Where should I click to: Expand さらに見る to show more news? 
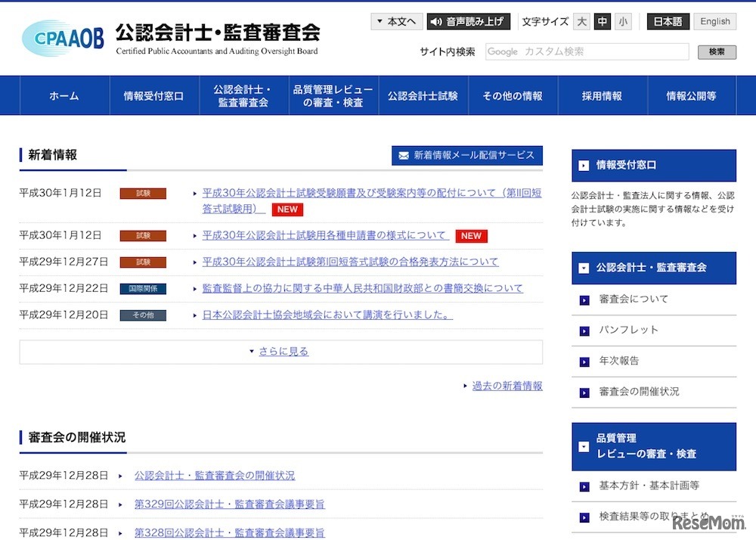[x=280, y=351]
